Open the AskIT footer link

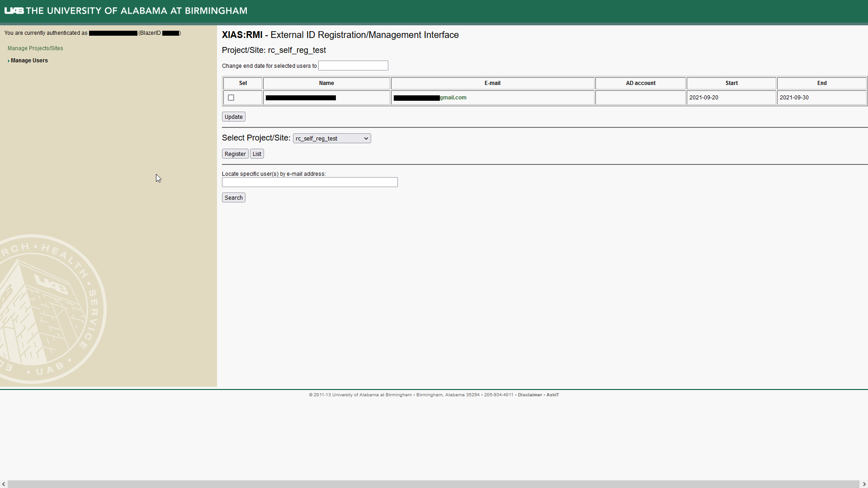coord(552,395)
